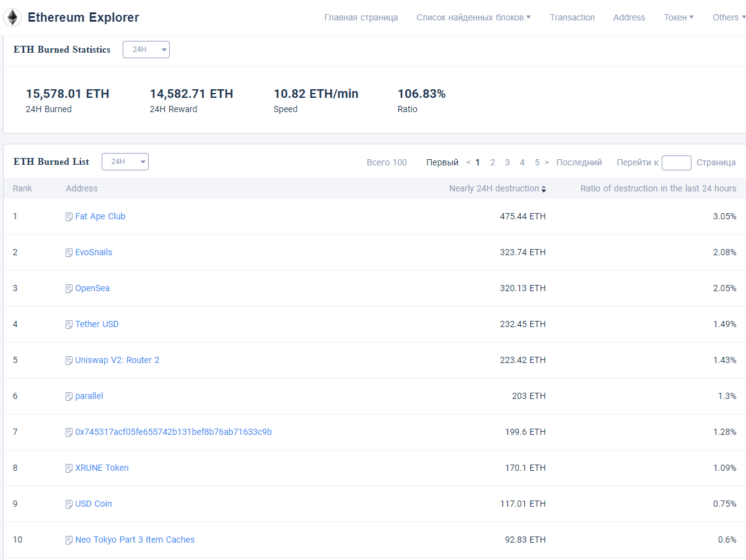Open the ETH Burned List 24H dropdown
The image size is (746, 560).
pyautogui.click(x=125, y=162)
